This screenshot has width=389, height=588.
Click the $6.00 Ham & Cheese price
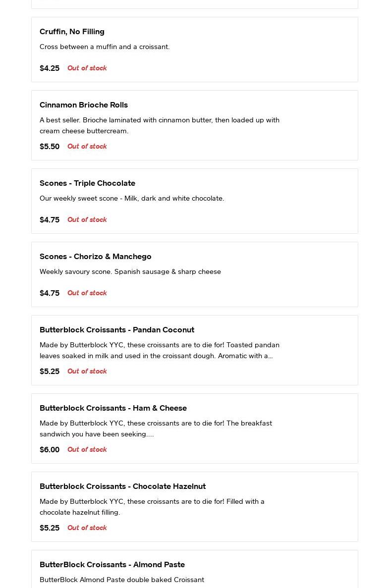50,450
